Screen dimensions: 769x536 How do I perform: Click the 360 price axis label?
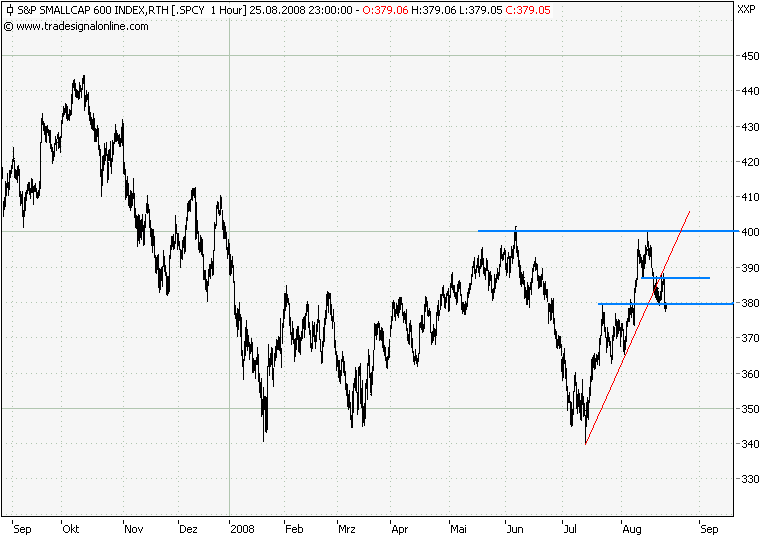(x=750, y=374)
